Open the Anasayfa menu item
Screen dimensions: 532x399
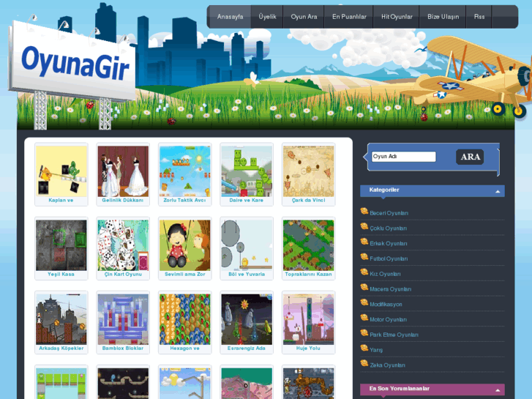230,17
